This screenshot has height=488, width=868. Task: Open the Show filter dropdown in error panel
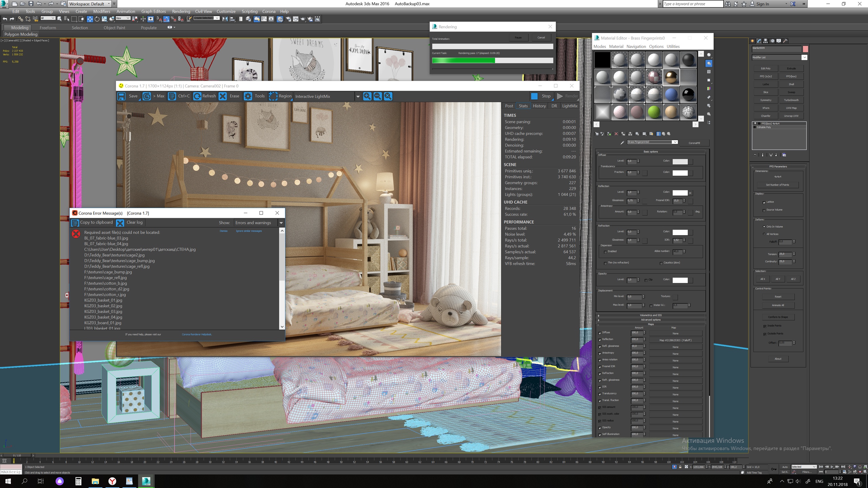(281, 222)
